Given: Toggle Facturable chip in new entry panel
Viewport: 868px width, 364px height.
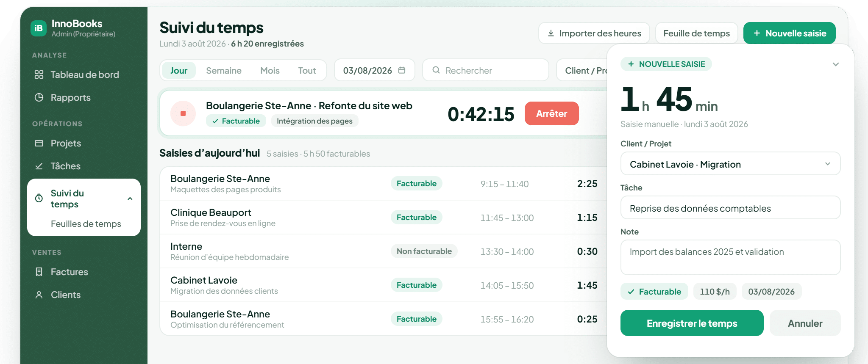Looking at the screenshot, I should click(x=654, y=291).
